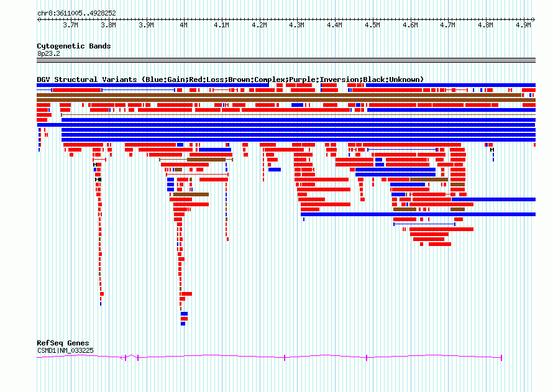Viewport: 553px width, 392px height.
Task: Open the Cytogenetic Bands track title
Action: coord(74,46)
